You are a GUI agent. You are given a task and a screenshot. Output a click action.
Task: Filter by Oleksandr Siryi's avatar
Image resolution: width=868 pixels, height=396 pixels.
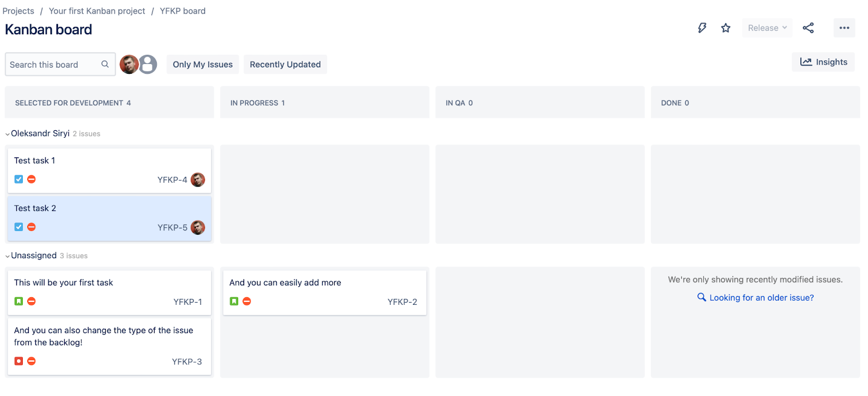[x=129, y=65]
